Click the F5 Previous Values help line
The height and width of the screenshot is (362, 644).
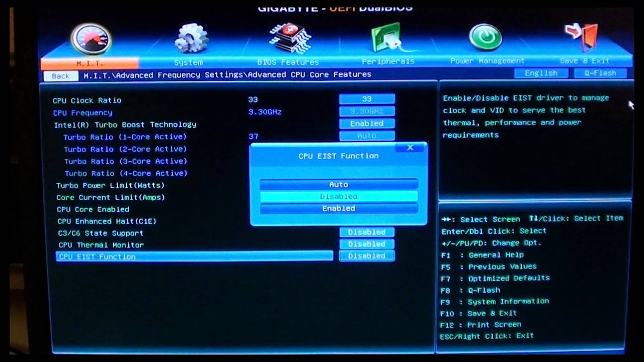(489, 266)
